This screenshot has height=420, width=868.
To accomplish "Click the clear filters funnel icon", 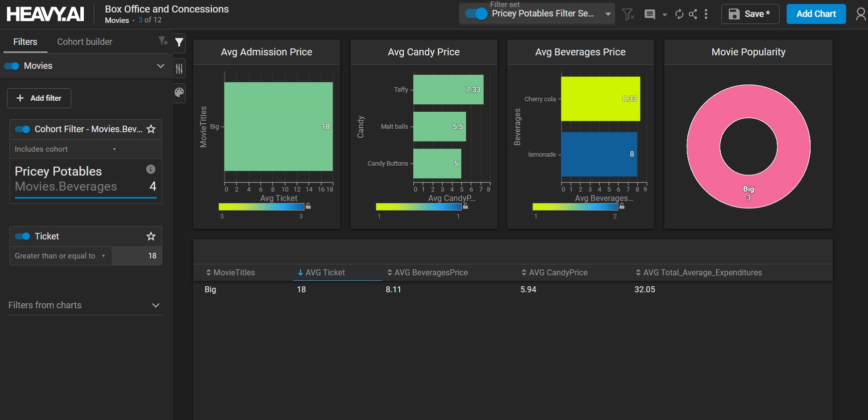I will tap(628, 14).
